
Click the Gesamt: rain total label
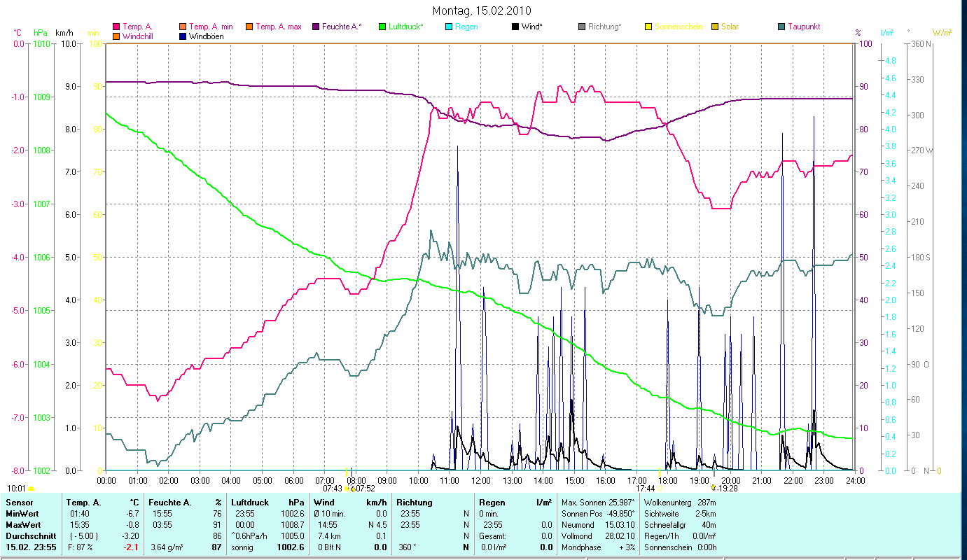[492, 535]
